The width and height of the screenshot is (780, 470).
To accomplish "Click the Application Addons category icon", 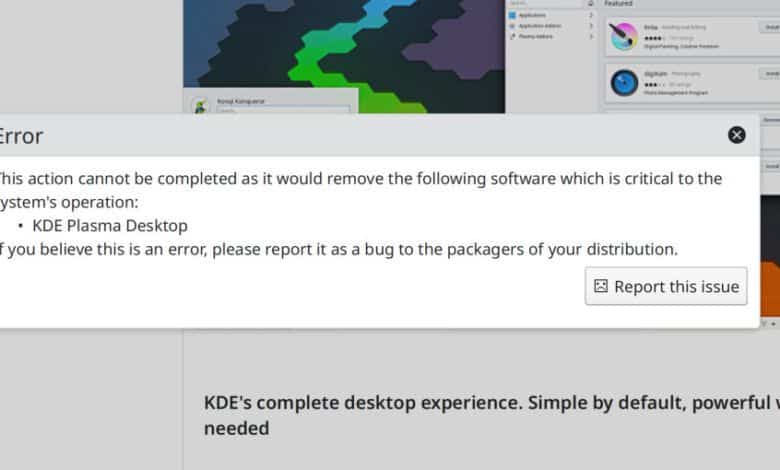I will pyautogui.click(x=512, y=26).
